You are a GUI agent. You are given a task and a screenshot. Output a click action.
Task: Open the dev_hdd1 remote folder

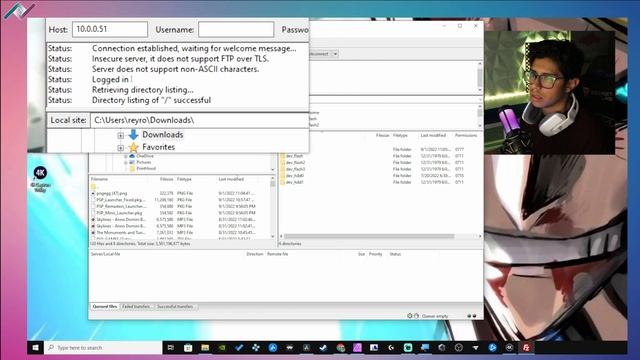pos(295,182)
